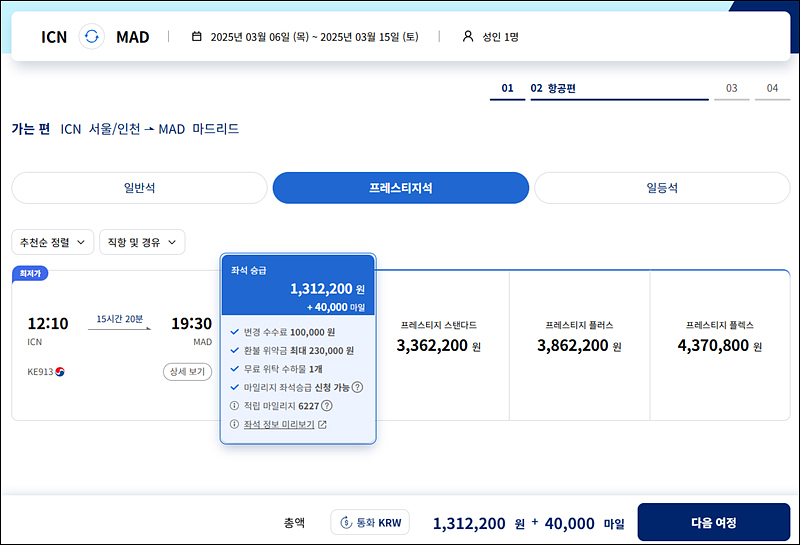Open the calendar date picker icon
The height and width of the screenshot is (545, 800).
click(x=196, y=37)
